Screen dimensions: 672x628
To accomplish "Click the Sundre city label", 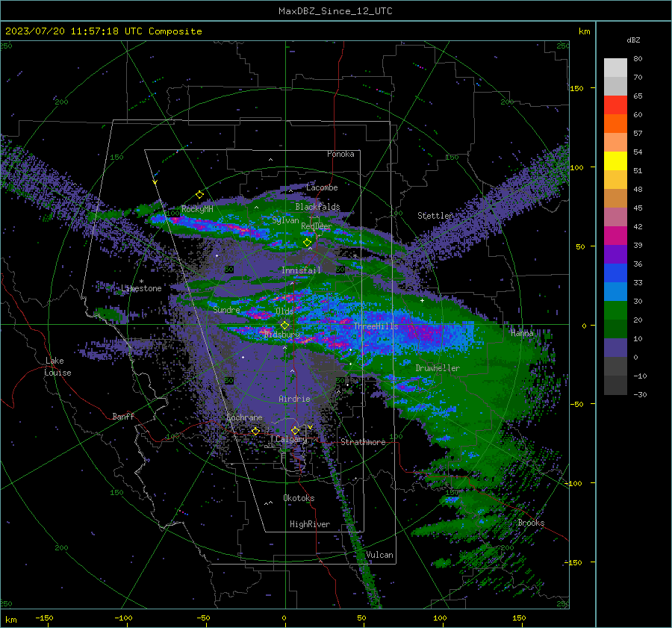I will [x=226, y=310].
